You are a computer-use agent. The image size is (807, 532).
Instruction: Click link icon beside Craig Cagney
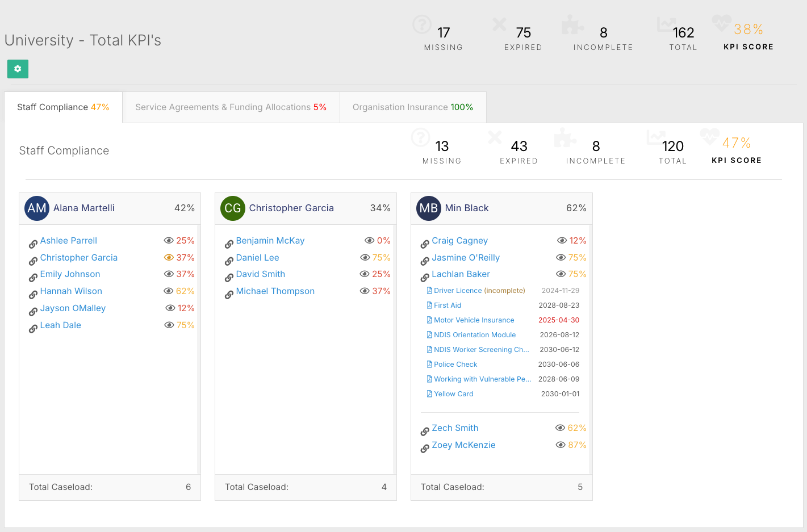click(425, 244)
